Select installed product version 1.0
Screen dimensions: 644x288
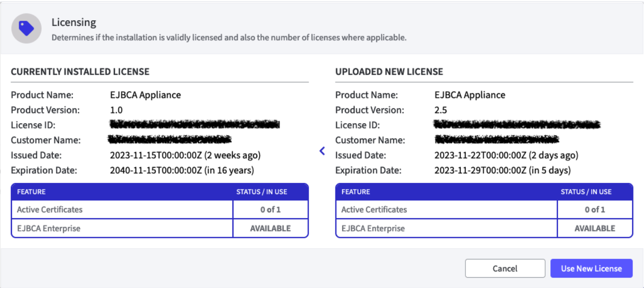pyautogui.click(x=116, y=110)
